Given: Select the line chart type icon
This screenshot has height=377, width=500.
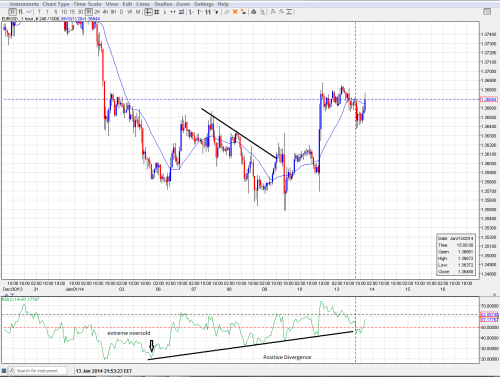Looking at the screenshot, I should (29, 12).
